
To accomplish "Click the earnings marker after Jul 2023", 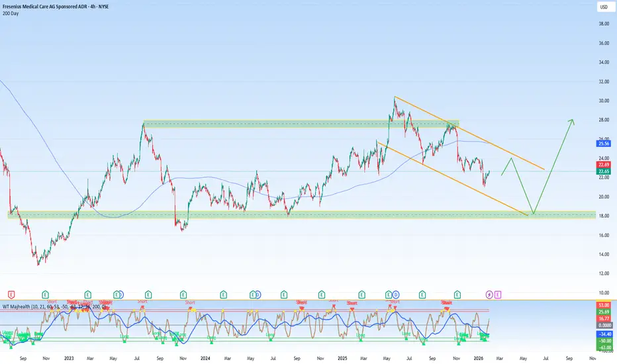I will click(x=148, y=295).
